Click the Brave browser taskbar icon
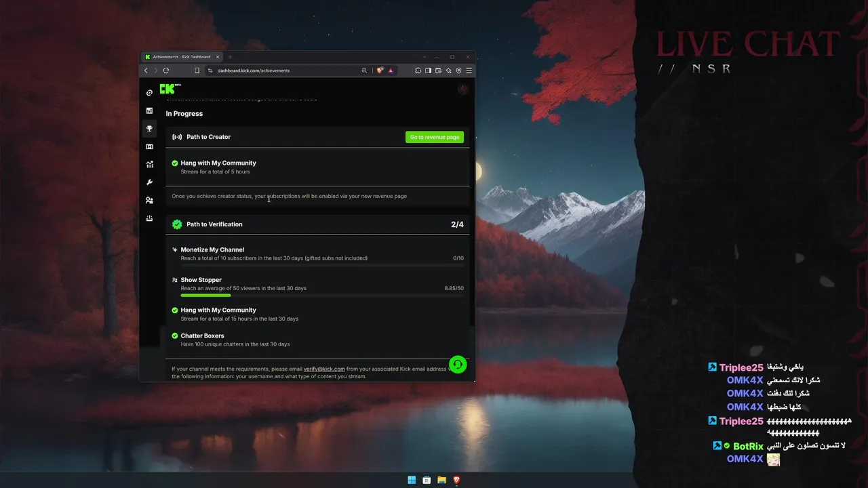 457,480
